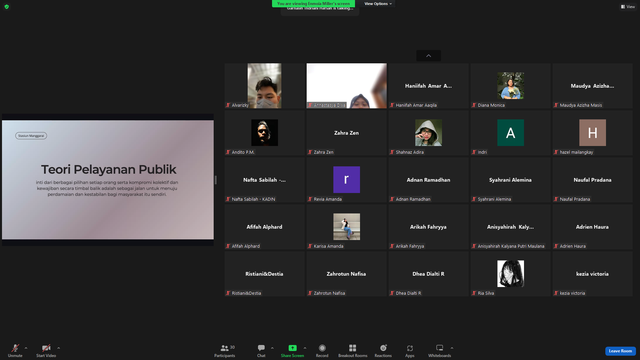Select Diana Monica's profile picture tile
Screen dimensions: 640x360
point(510,86)
